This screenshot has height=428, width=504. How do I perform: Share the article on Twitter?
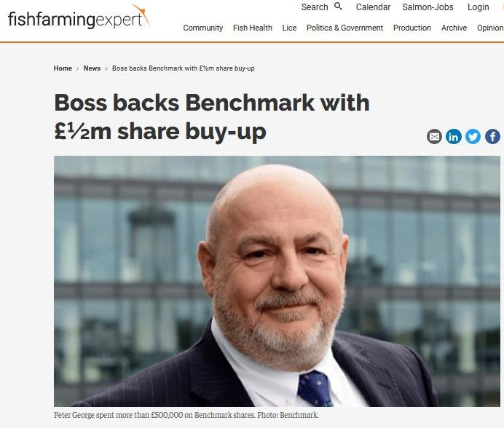pos(473,137)
